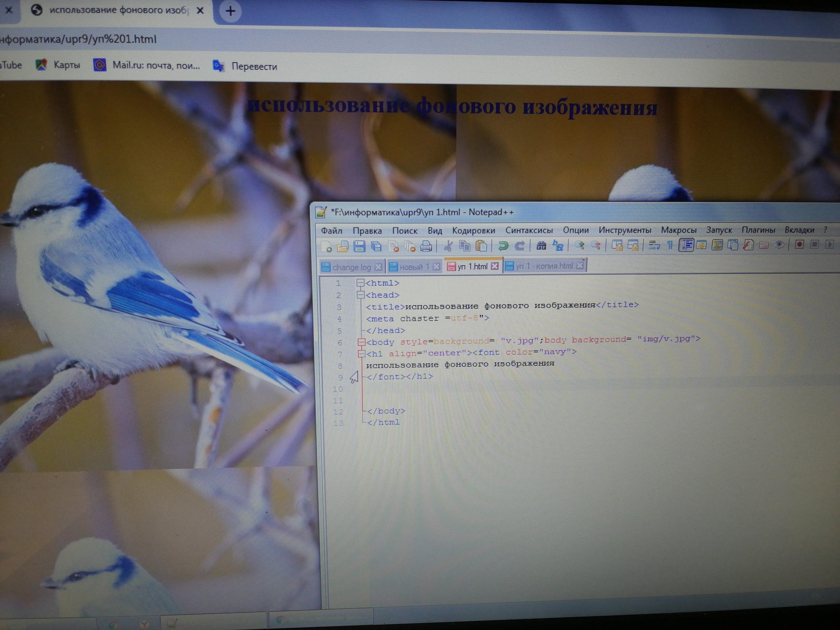Toggle Show all characters pilcrow button
Viewport: 840px width, 630px height.
(670, 245)
